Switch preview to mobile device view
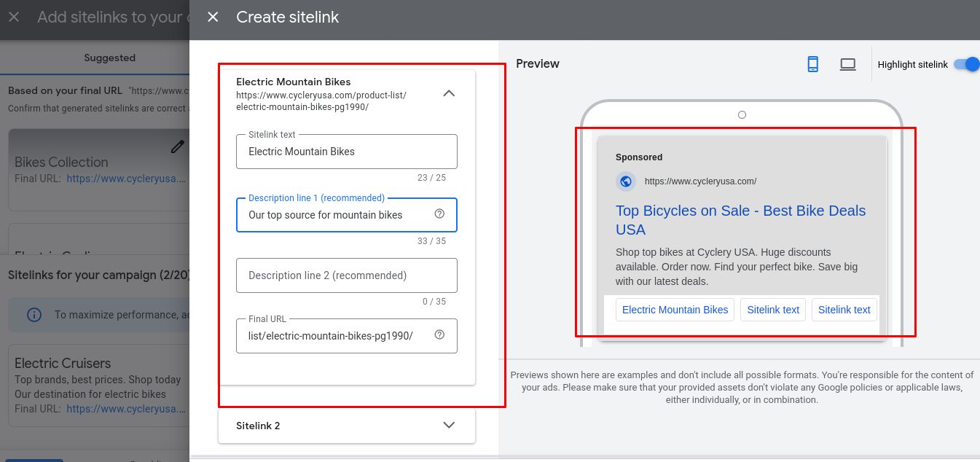Image resolution: width=980 pixels, height=462 pixels. [x=813, y=64]
